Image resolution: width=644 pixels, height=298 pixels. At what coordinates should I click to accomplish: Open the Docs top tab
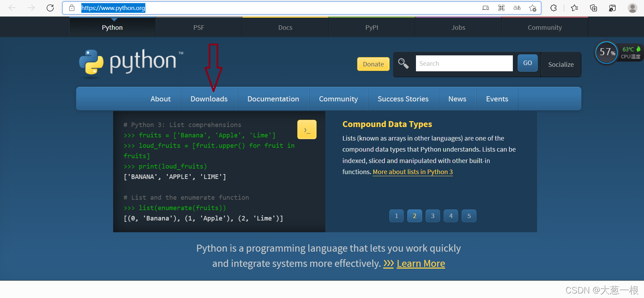(285, 27)
